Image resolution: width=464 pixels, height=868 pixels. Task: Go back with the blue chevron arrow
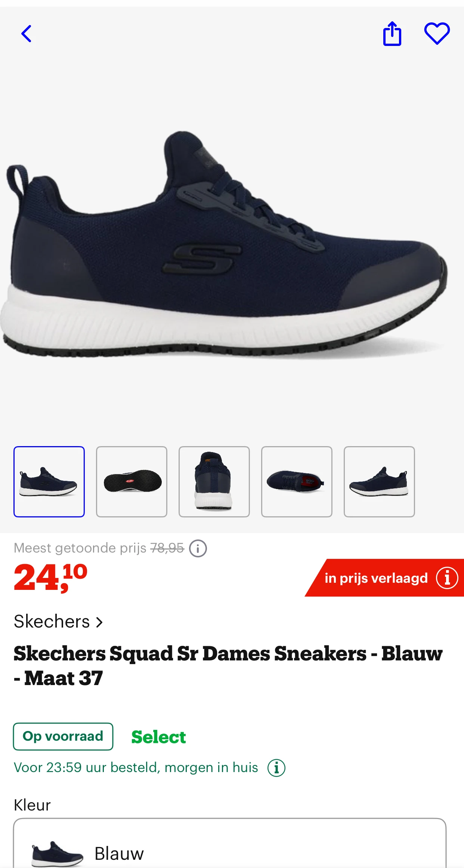pyautogui.click(x=26, y=34)
